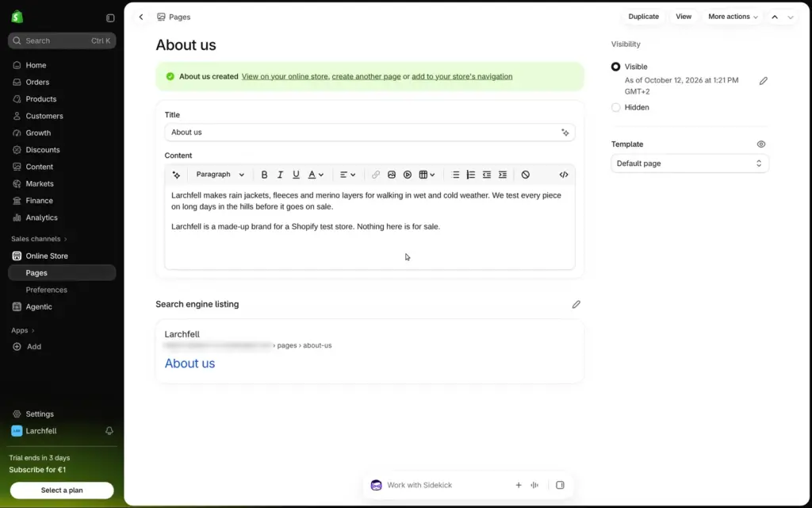Open the text color picker
Viewport: 812px width, 508px height.
(316, 175)
